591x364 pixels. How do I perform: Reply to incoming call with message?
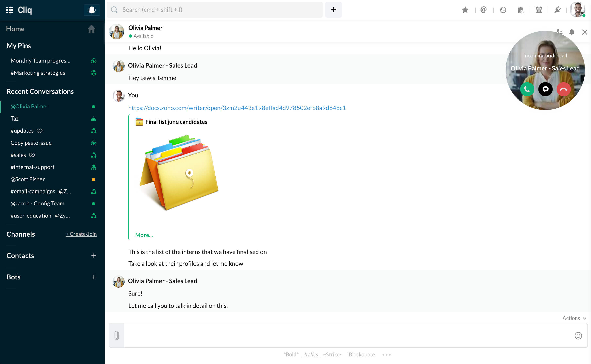tap(545, 89)
